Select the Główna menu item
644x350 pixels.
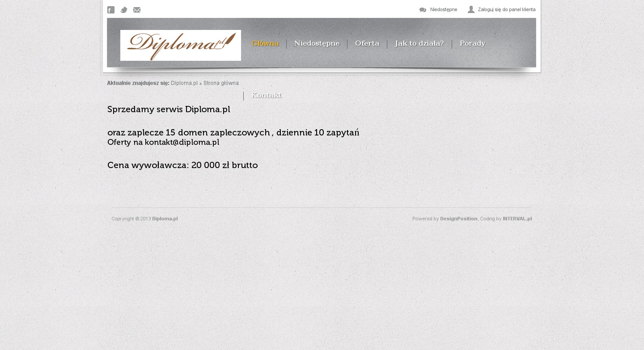click(x=265, y=43)
